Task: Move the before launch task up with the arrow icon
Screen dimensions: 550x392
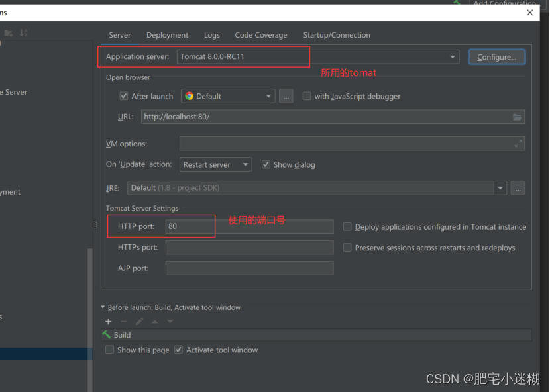Action: click(x=154, y=322)
